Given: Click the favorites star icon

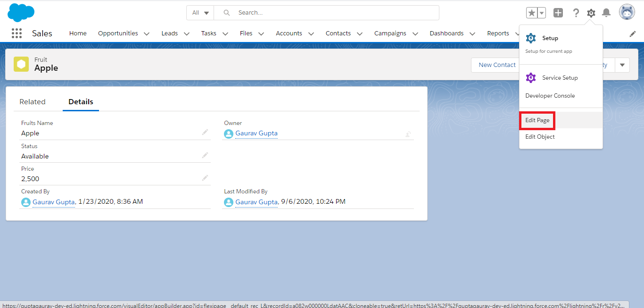Looking at the screenshot, I should (532, 12).
